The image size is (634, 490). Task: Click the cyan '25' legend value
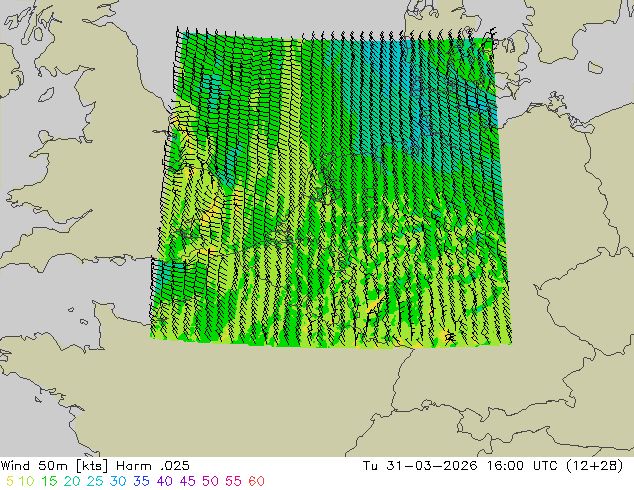click(x=95, y=481)
